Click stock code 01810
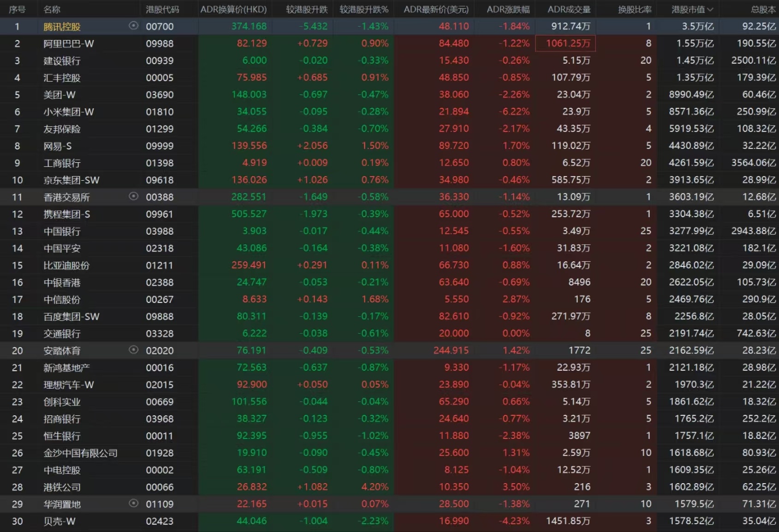The width and height of the screenshot is (779, 532). [x=160, y=112]
